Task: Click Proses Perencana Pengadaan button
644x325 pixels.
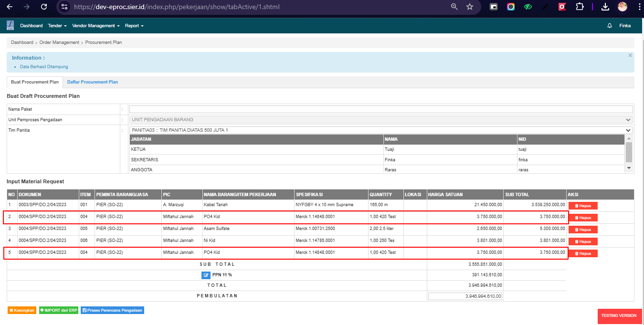Action: click(x=112, y=310)
